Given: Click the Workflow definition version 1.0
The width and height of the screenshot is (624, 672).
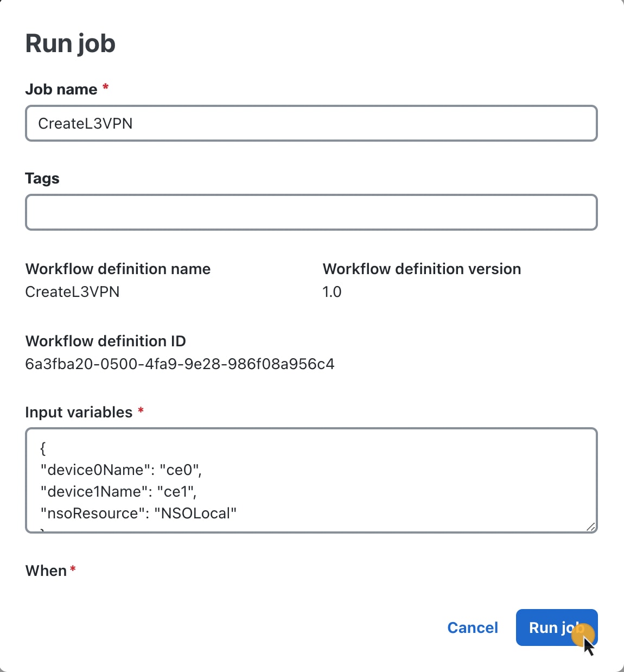Looking at the screenshot, I should pos(332,292).
